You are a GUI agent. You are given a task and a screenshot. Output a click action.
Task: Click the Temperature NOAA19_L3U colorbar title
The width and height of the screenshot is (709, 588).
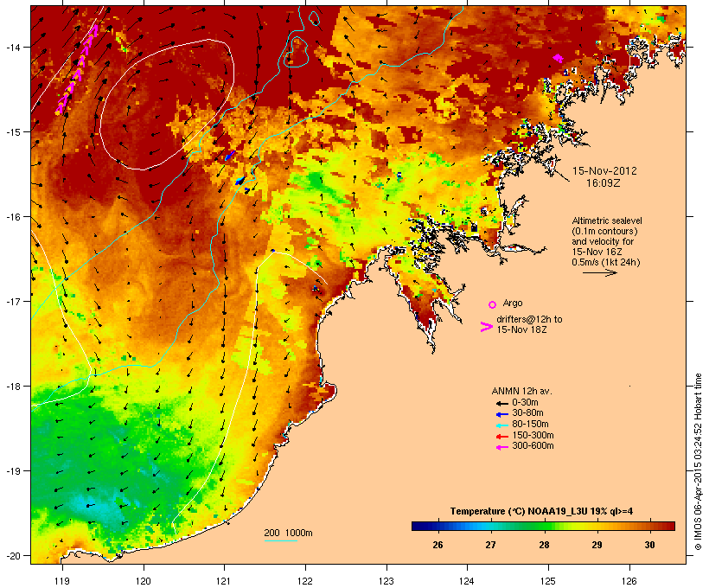coord(541,512)
